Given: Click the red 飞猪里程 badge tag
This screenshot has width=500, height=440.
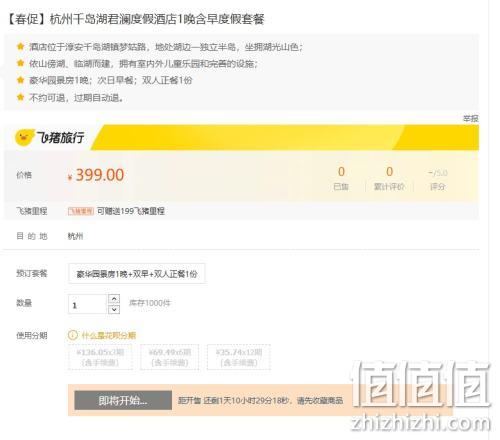Looking at the screenshot, I should click(x=81, y=211).
